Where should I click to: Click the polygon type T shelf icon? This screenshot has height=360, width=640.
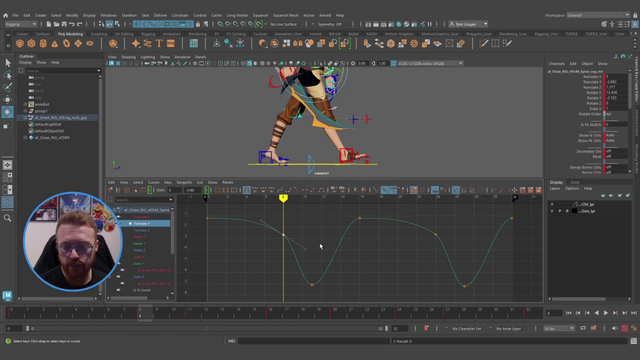tap(159, 43)
